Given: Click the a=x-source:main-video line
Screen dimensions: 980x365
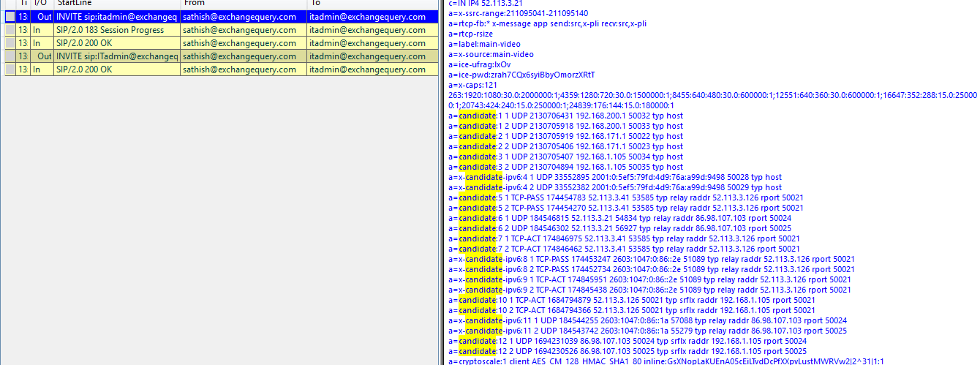Looking at the screenshot, I should click(x=491, y=54).
